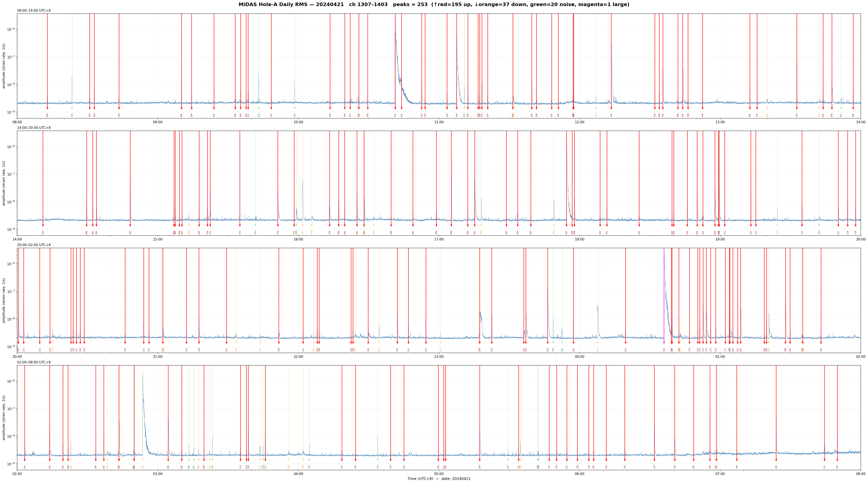Select the red peak label "007"
The height and width of the screenshot is (483, 868).
[x=214, y=115]
